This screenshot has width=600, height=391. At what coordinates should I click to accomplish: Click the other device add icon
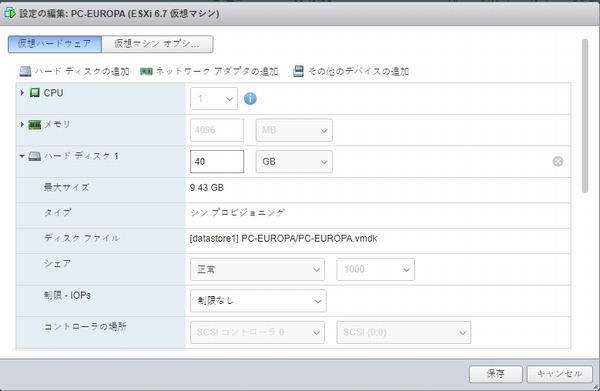298,72
